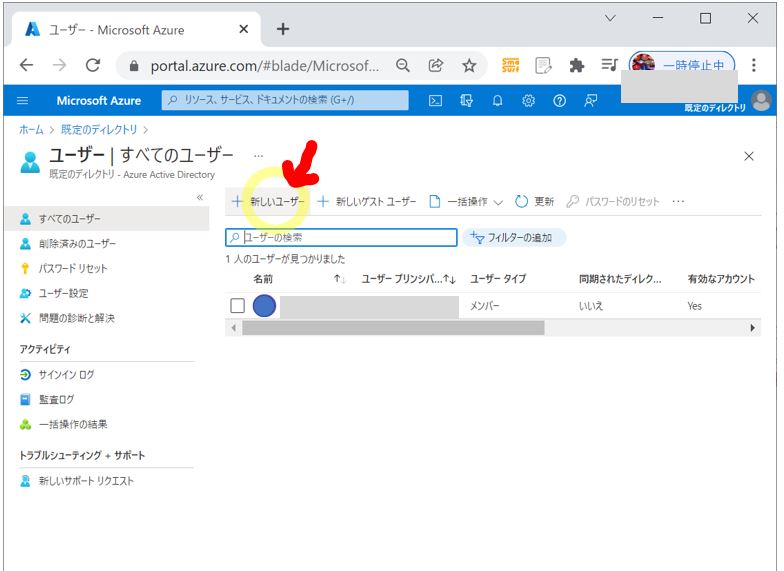Click the blue user avatar circle
784x571 pixels.
(264, 306)
